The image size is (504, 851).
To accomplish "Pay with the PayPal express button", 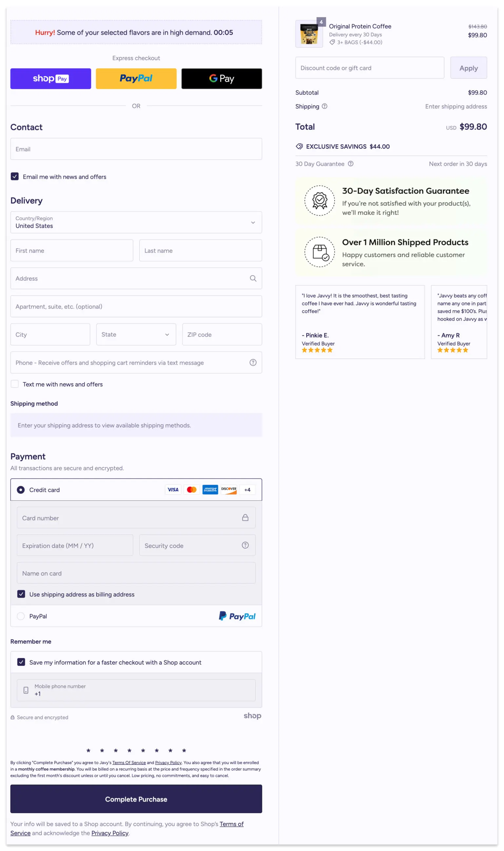I will (136, 78).
